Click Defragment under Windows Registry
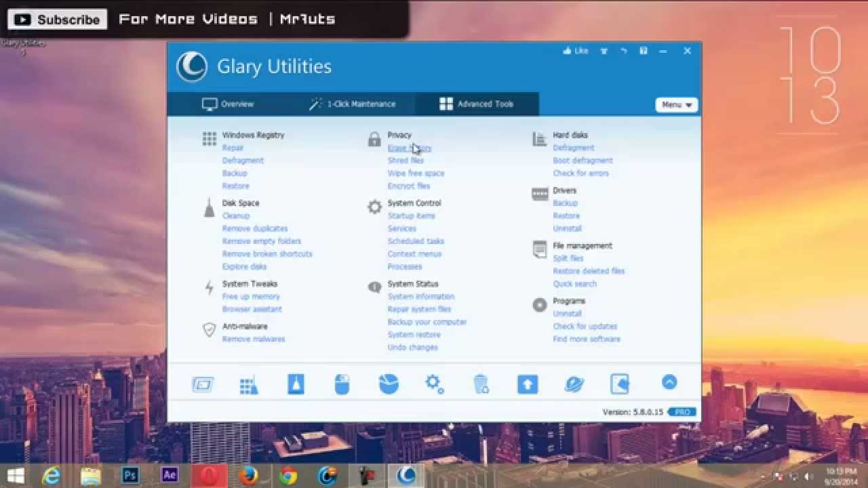The width and height of the screenshot is (868, 488). 243,161
